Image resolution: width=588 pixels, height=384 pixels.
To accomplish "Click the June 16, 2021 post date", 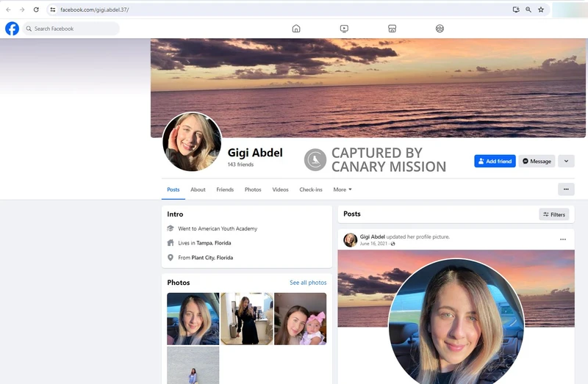I will 373,244.
